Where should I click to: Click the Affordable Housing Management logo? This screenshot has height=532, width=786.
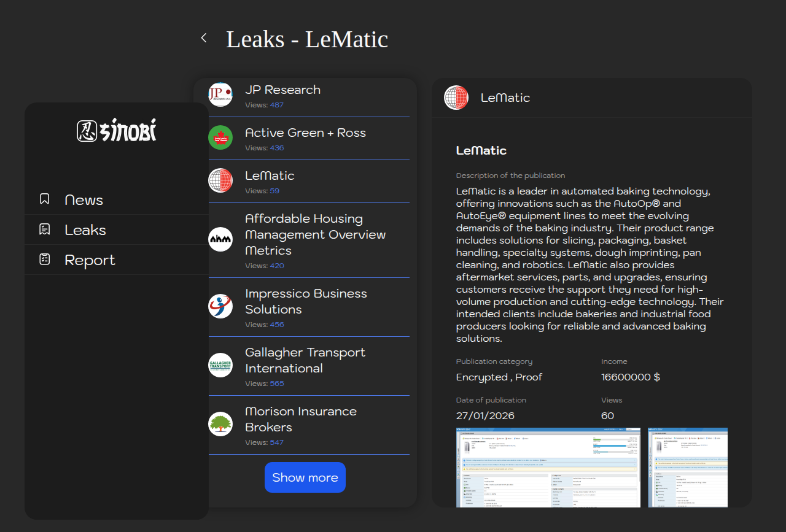tap(220, 239)
